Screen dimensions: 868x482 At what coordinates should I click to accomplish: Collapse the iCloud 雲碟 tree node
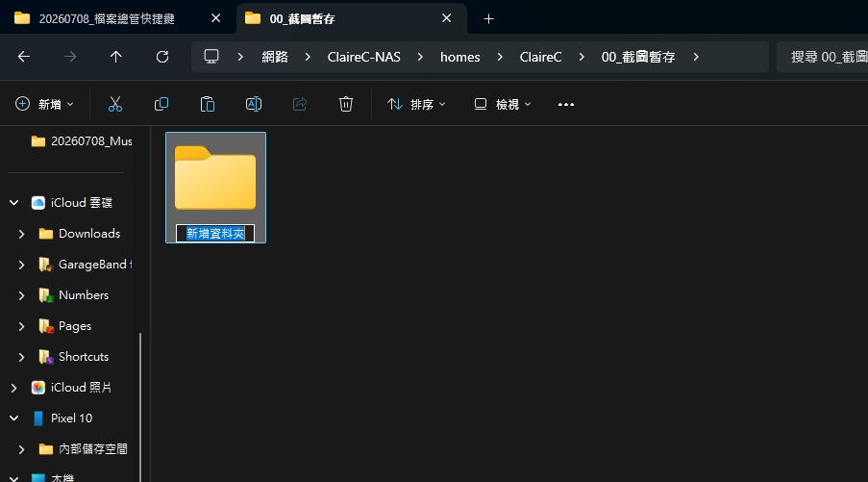click(x=13, y=203)
